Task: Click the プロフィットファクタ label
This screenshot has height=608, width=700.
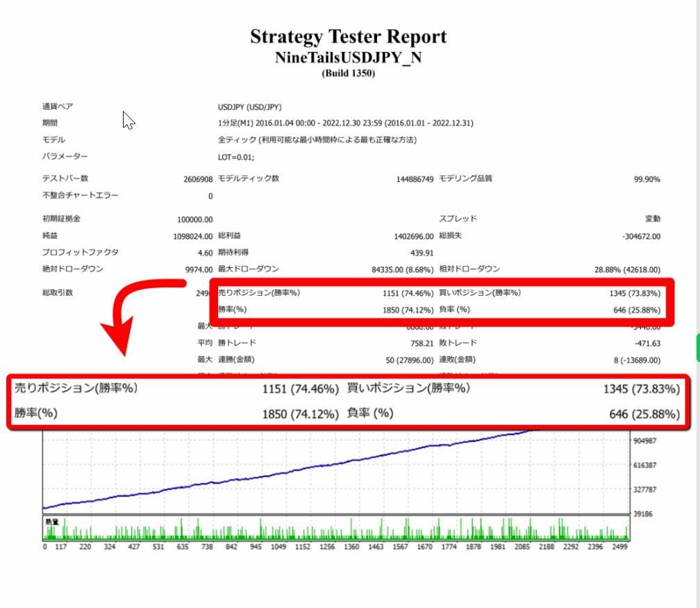Action: (x=81, y=252)
